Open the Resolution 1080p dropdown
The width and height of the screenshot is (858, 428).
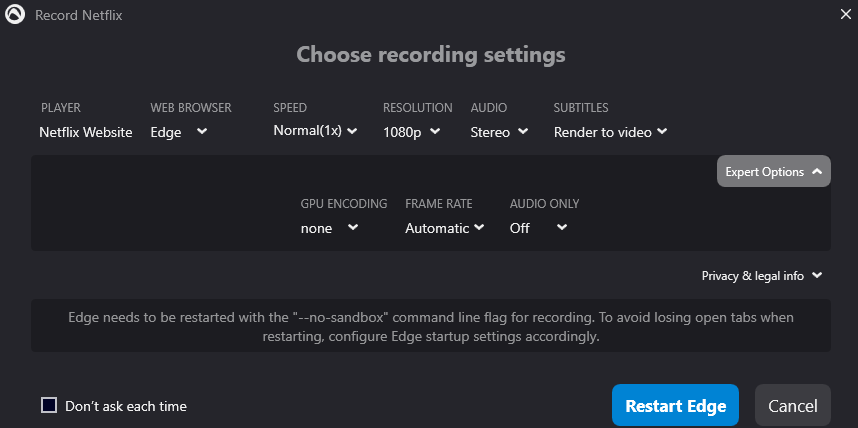[411, 132]
